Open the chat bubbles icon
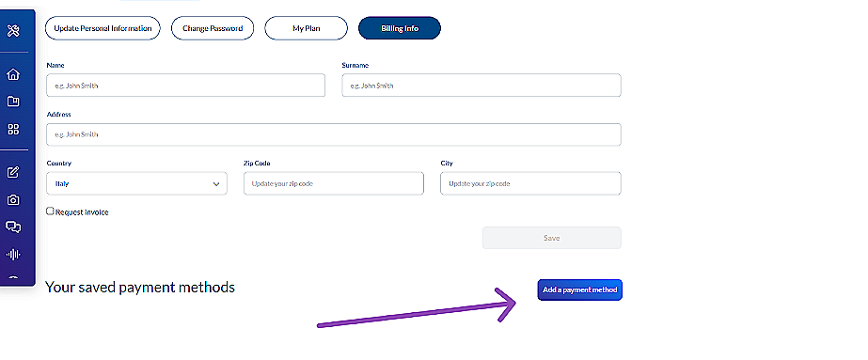 click(13, 227)
